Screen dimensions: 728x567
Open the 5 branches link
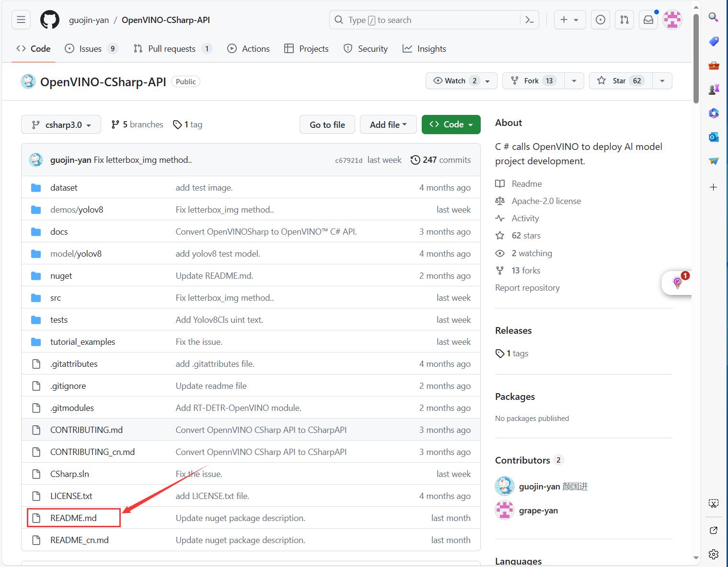pyautogui.click(x=137, y=125)
